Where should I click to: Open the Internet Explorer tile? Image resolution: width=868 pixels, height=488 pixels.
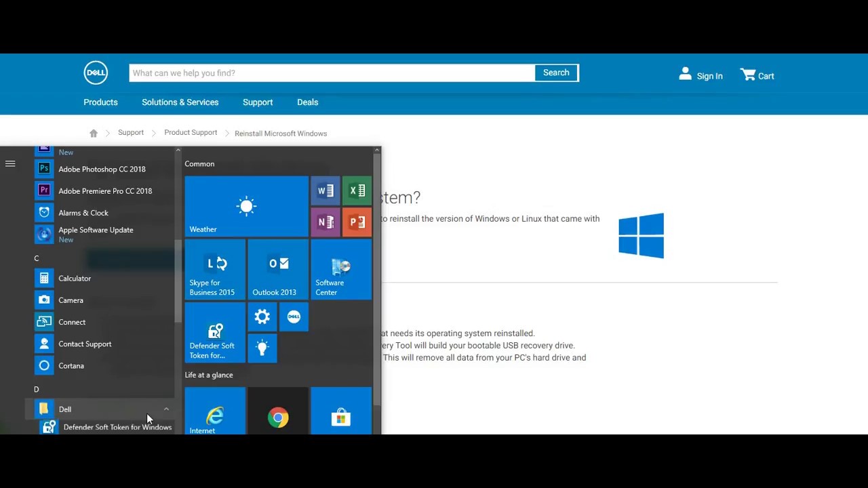coord(215,411)
